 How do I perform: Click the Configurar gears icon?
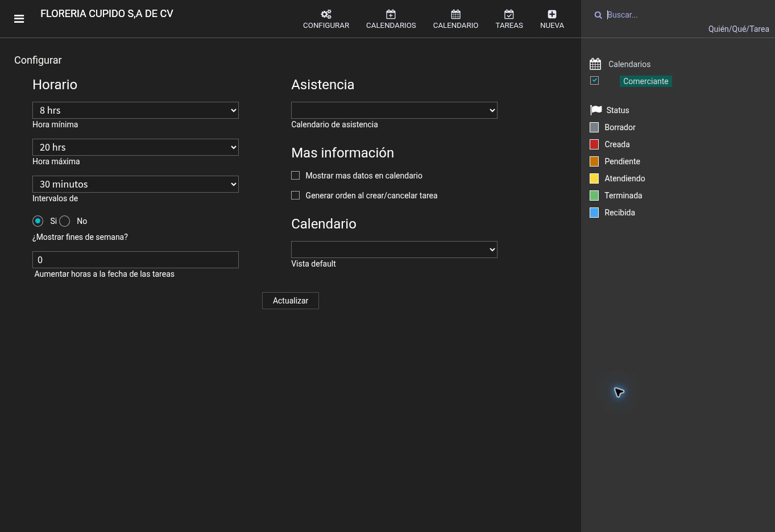(326, 14)
